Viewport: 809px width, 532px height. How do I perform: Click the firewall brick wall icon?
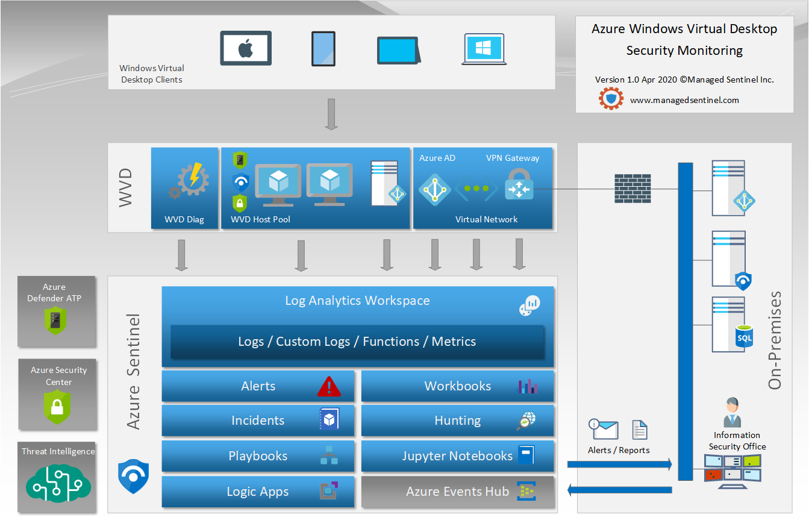(633, 189)
